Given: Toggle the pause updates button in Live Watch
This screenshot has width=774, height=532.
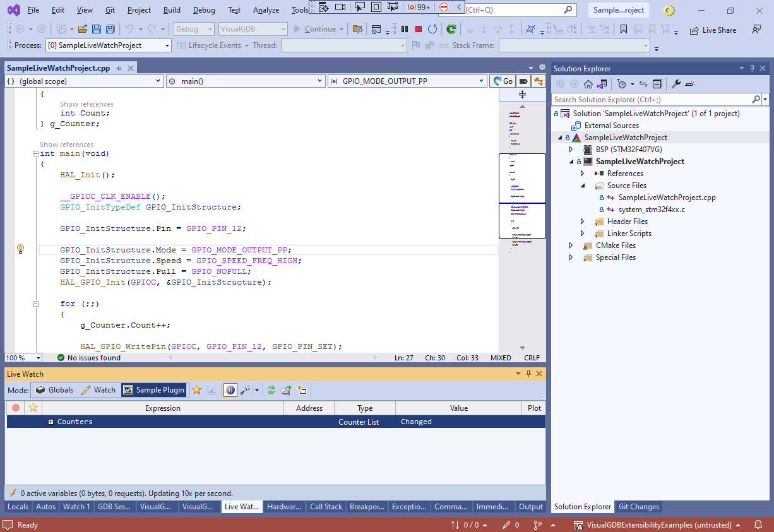Looking at the screenshot, I should pyautogui.click(x=230, y=390).
